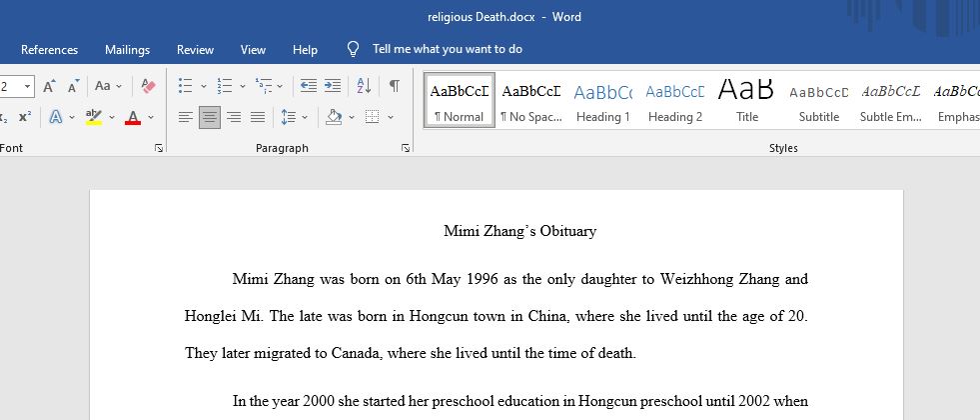Align text left
The image size is (980, 420).
coord(185,117)
